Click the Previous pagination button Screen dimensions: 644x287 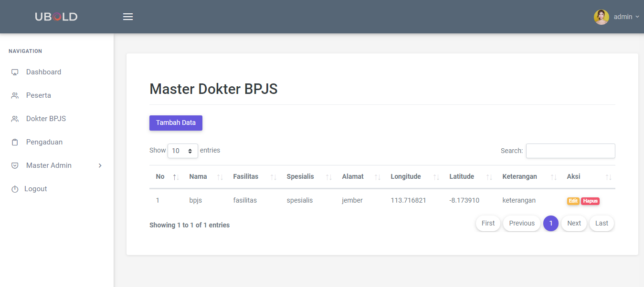point(522,223)
